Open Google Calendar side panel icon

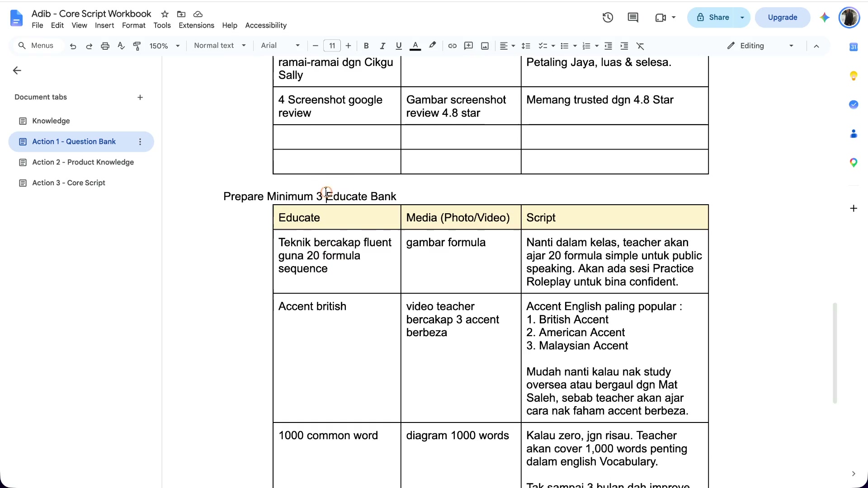854,47
